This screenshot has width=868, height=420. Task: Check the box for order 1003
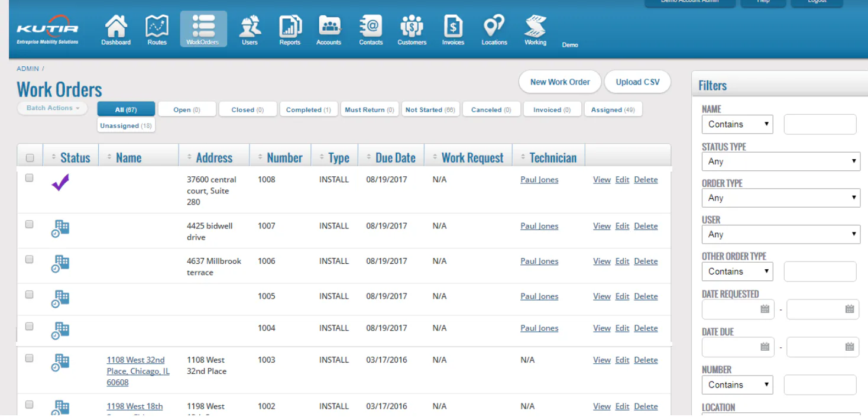29,358
